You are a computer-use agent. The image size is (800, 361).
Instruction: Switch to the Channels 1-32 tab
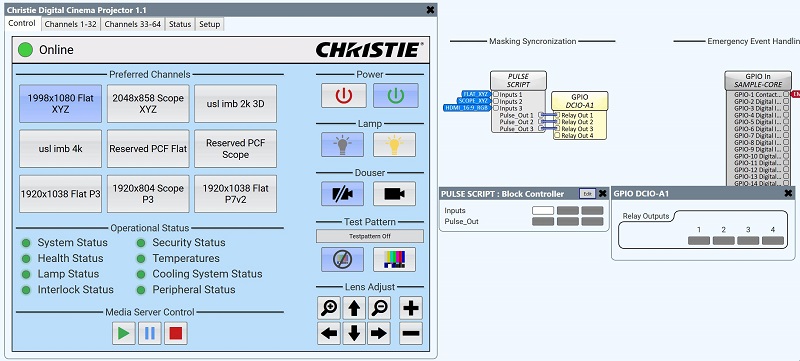click(x=70, y=24)
